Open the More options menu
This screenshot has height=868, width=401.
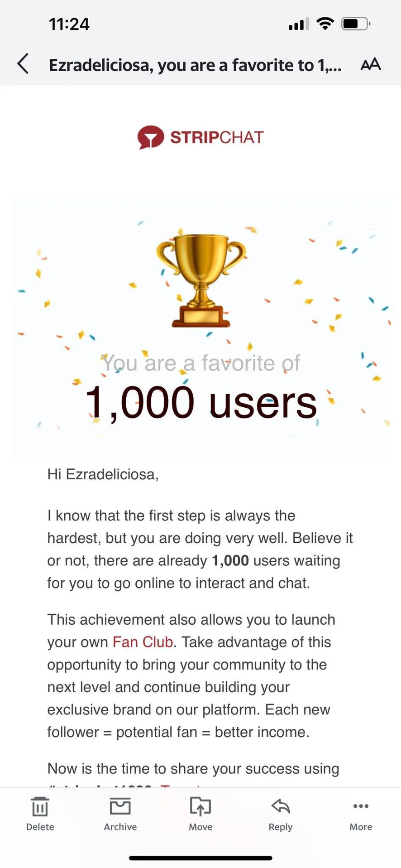[360, 814]
